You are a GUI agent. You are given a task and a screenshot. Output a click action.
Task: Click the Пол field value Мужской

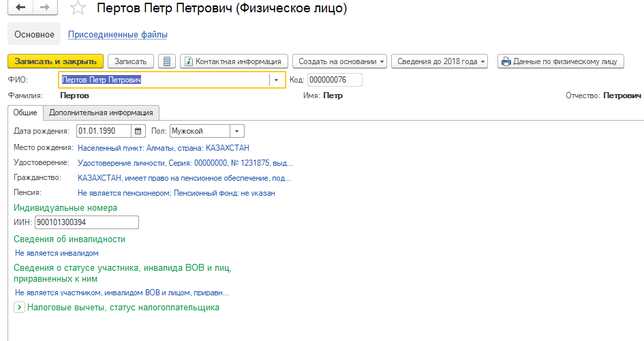(200, 131)
